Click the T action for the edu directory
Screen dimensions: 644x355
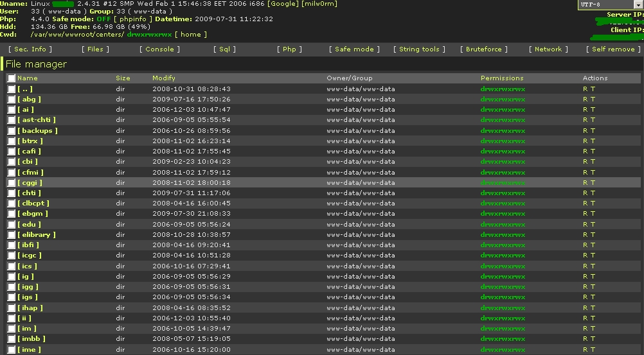coord(593,225)
